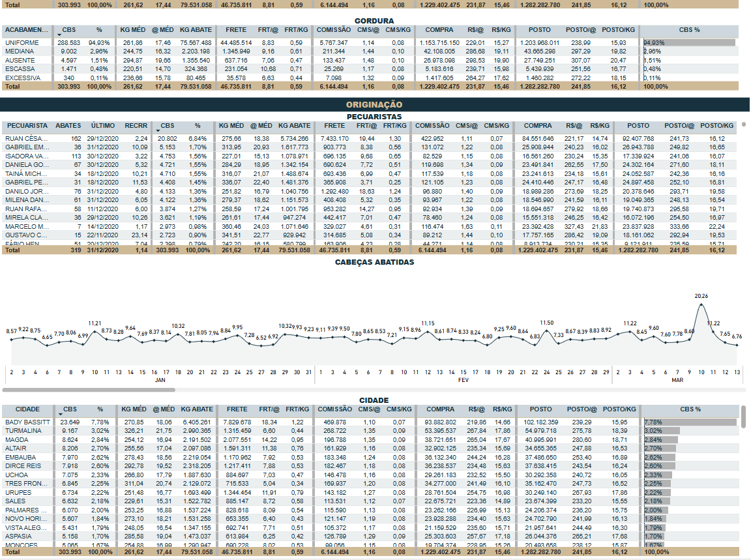Viewport: 751px width, 560px height.
Task: Sort Pecuaristas table by ÚLTIMO column
Action: click(104, 125)
